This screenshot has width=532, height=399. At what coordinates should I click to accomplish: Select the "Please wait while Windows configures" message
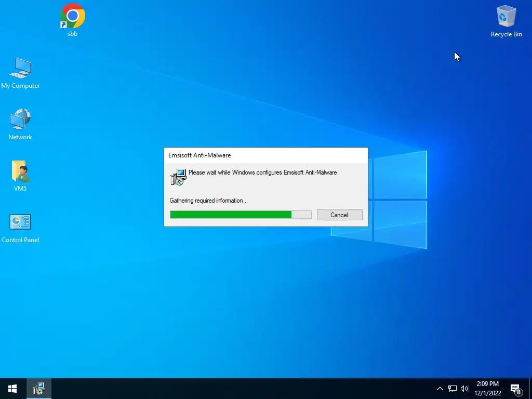[x=262, y=172]
